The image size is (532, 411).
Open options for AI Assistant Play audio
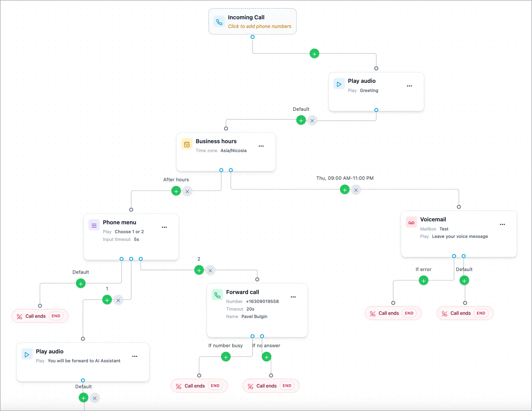tap(135, 356)
